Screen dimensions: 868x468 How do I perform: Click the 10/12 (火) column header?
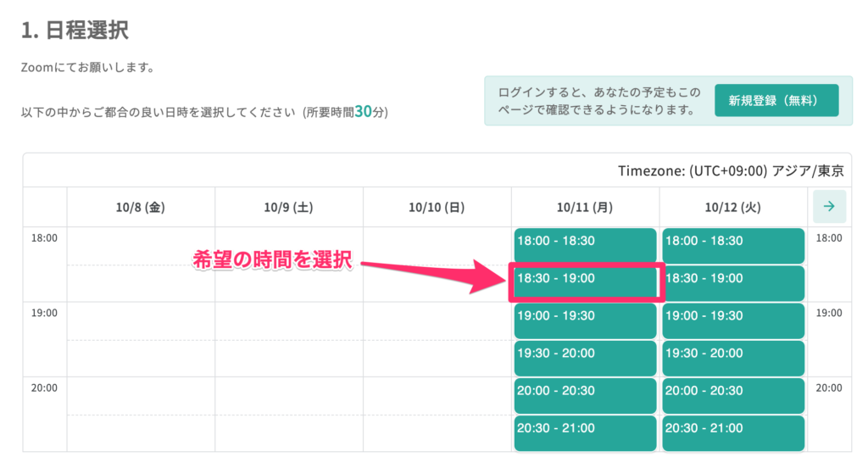pyautogui.click(x=733, y=207)
